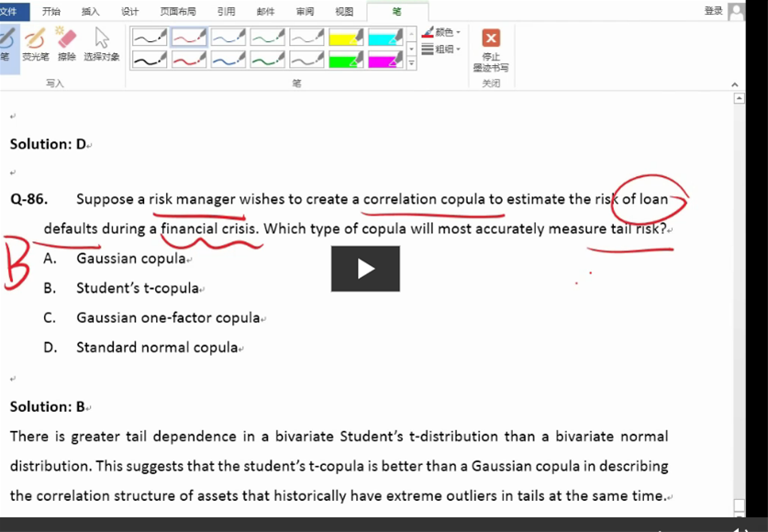Expand the pen styles gallery
Image resolution: width=768 pixels, height=532 pixels.
coord(411,64)
